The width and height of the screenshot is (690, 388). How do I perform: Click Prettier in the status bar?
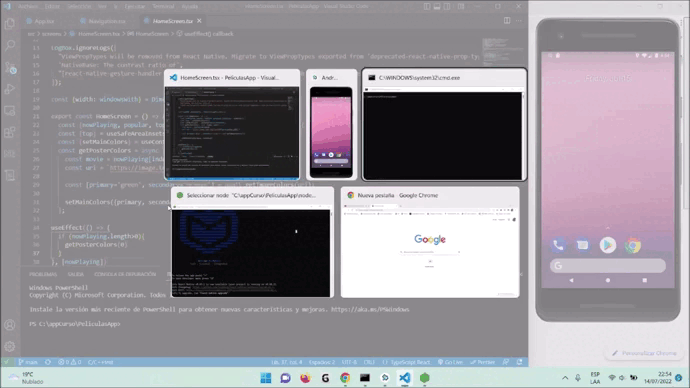coord(483,362)
